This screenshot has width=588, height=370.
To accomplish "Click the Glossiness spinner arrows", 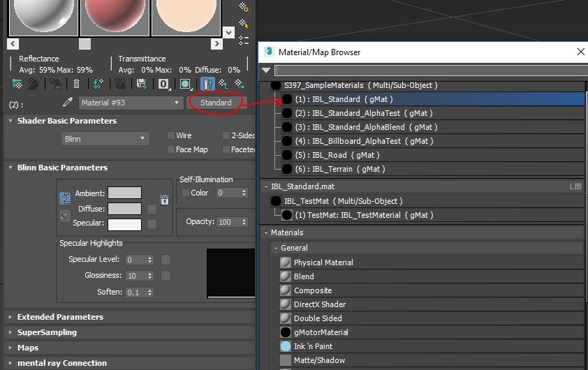I will [149, 276].
